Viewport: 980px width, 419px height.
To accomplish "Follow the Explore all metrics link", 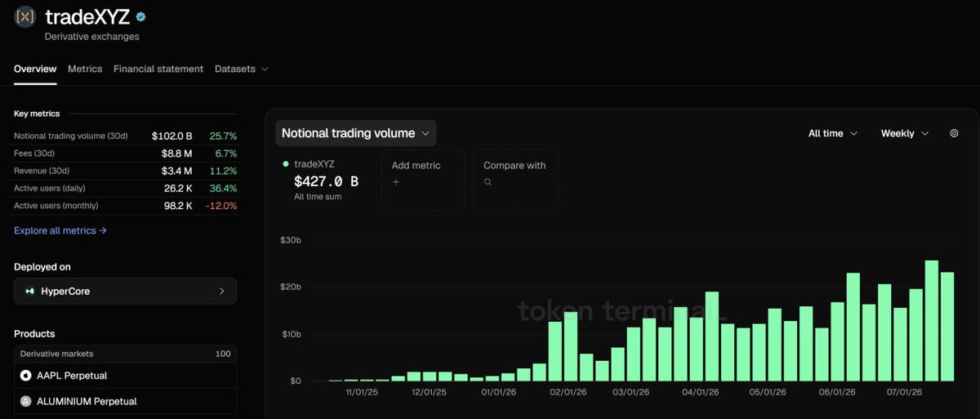I will [60, 230].
